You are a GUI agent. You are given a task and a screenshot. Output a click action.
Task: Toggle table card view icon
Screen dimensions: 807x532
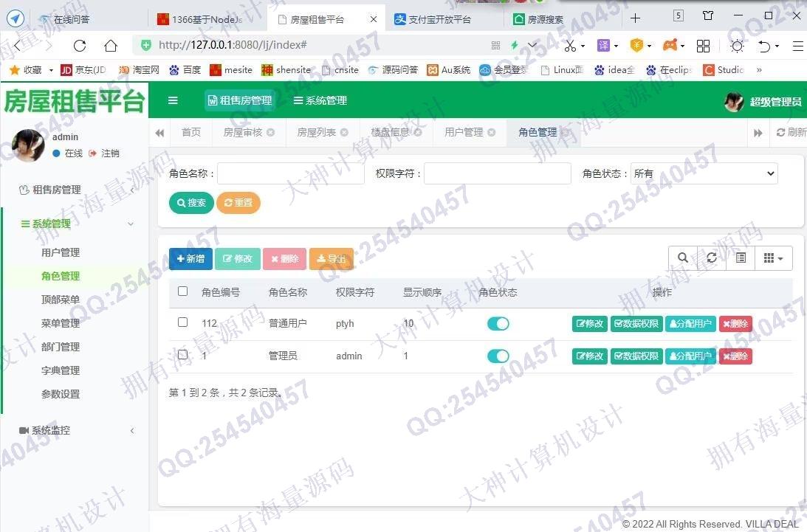[741, 258]
